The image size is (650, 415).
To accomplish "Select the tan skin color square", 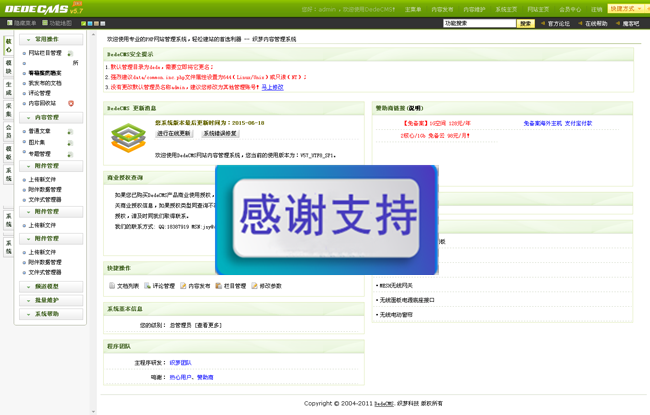I will coord(96,24).
